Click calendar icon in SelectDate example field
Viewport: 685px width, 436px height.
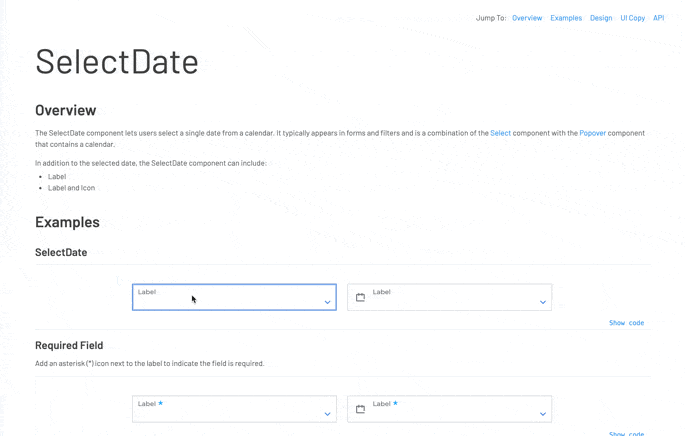pyautogui.click(x=360, y=298)
